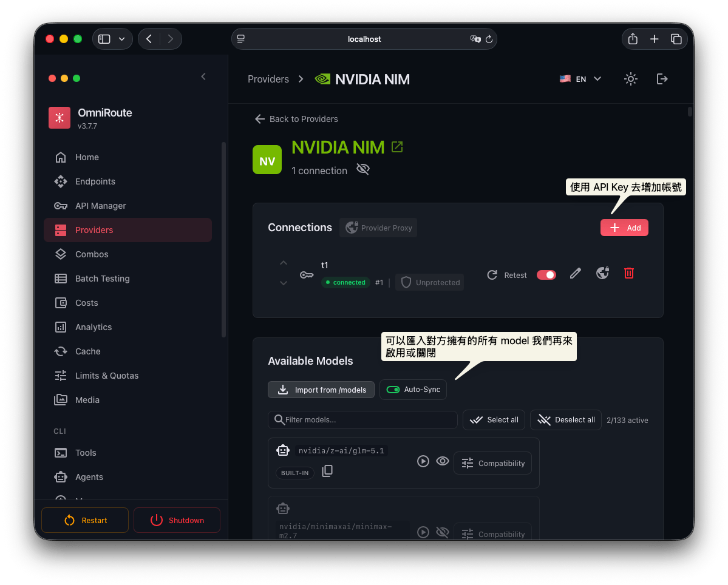This screenshot has width=728, height=585.
Task: Go to Home in the sidebar
Action: (x=128, y=157)
